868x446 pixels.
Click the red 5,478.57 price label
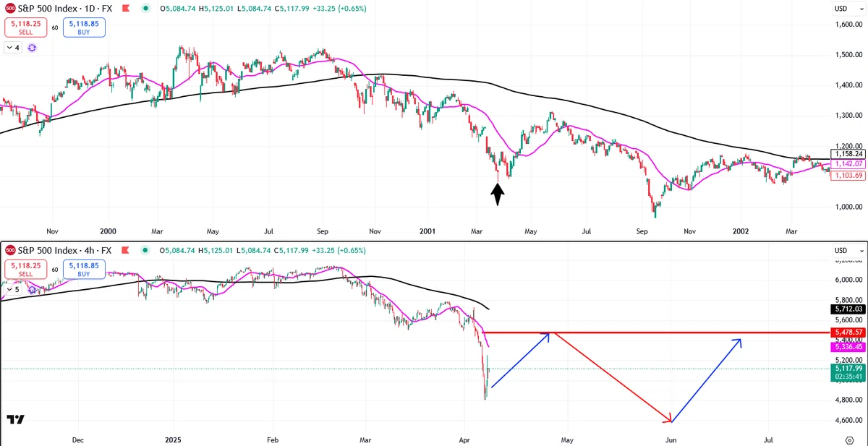[849, 333]
